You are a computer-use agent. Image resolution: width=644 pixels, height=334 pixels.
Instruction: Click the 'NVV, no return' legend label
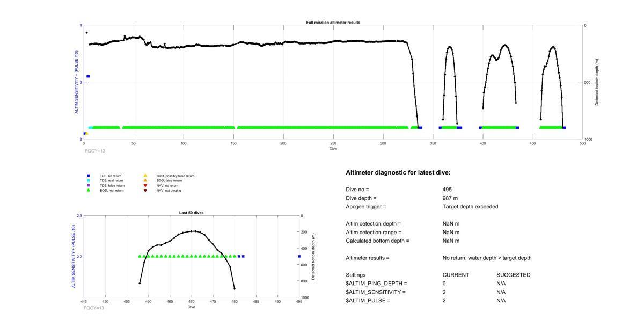coord(167,185)
